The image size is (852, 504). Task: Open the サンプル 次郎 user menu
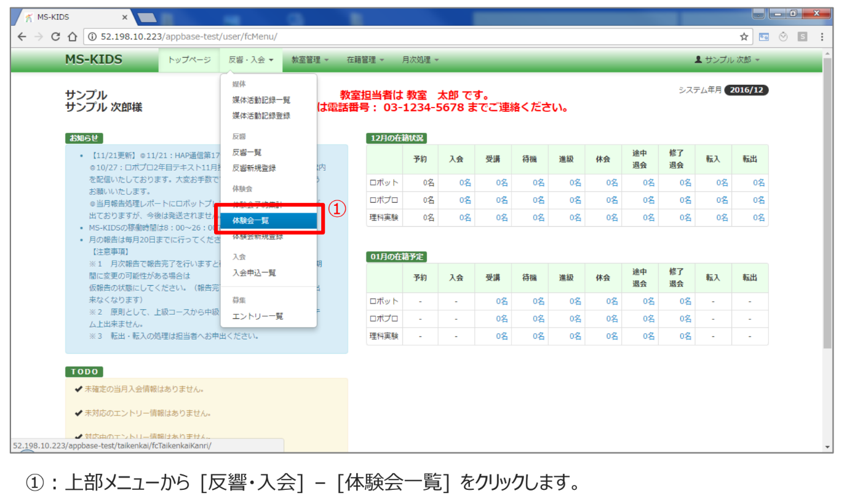point(727,60)
